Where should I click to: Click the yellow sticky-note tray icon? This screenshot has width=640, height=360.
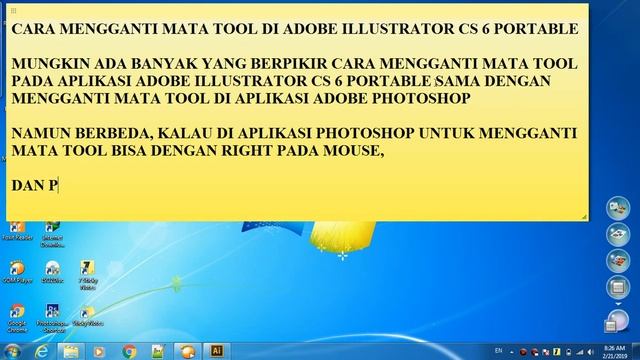pos(557,352)
